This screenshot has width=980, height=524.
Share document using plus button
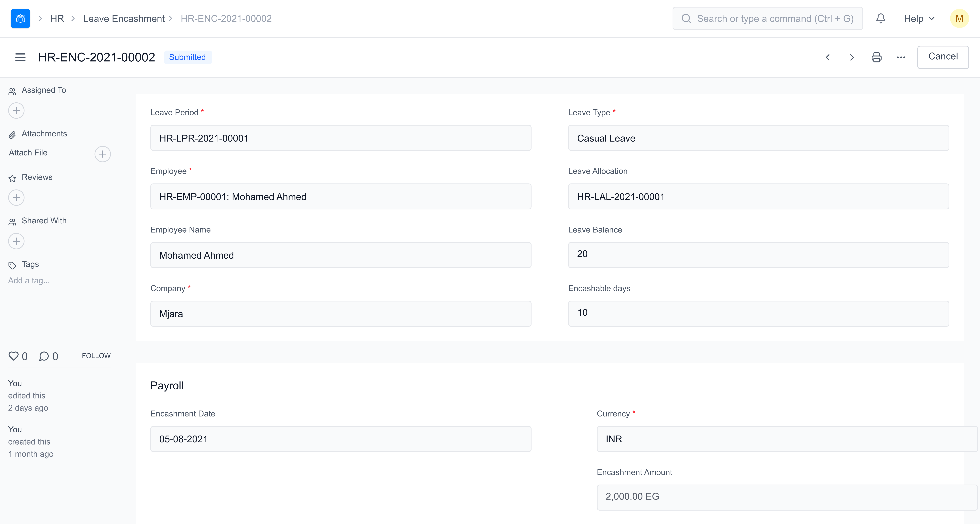(16, 241)
